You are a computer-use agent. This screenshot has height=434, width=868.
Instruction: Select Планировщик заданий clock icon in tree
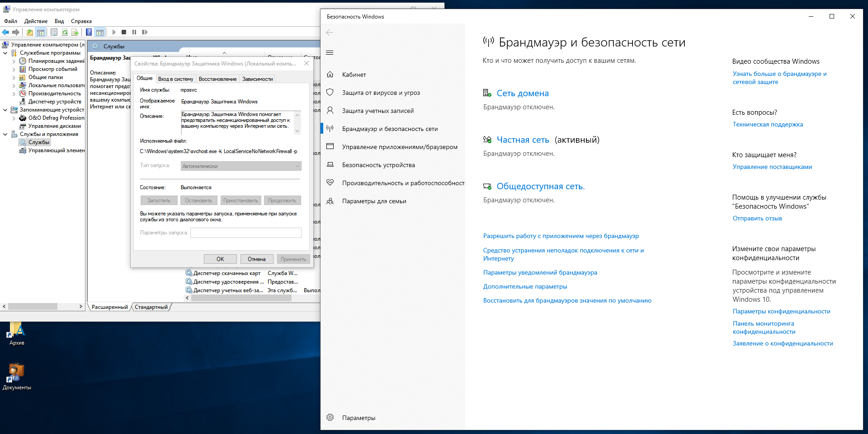pos(23,61)
